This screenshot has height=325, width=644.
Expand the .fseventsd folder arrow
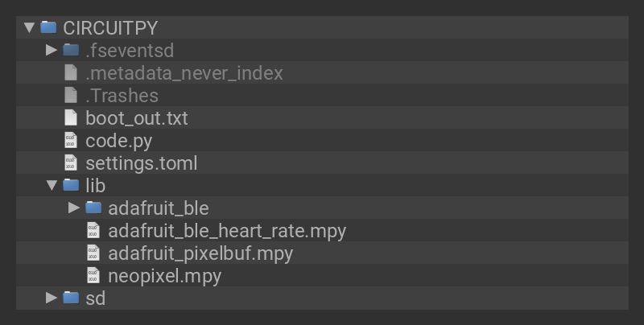click(52, 50)
